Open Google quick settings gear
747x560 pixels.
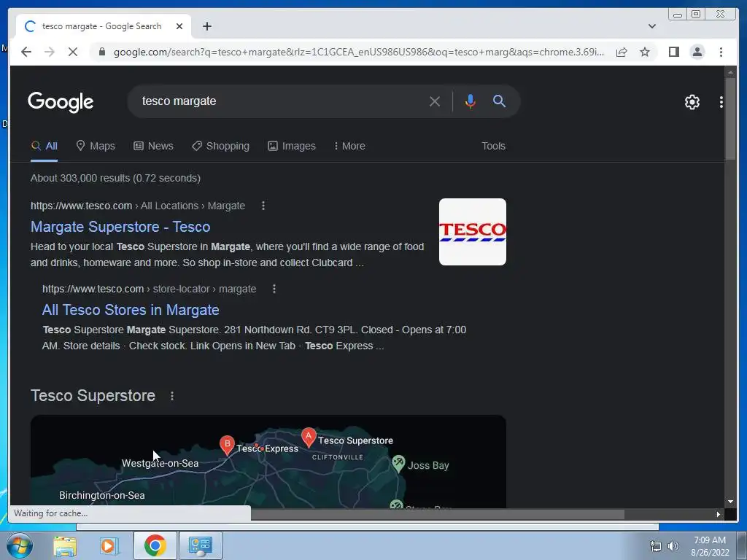[x=692, y=102]
